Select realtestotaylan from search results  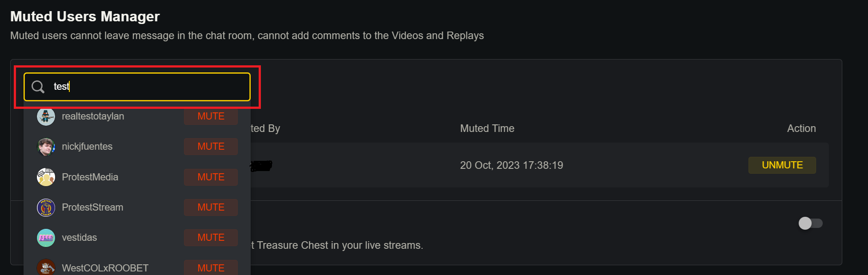tap(93, 116)
